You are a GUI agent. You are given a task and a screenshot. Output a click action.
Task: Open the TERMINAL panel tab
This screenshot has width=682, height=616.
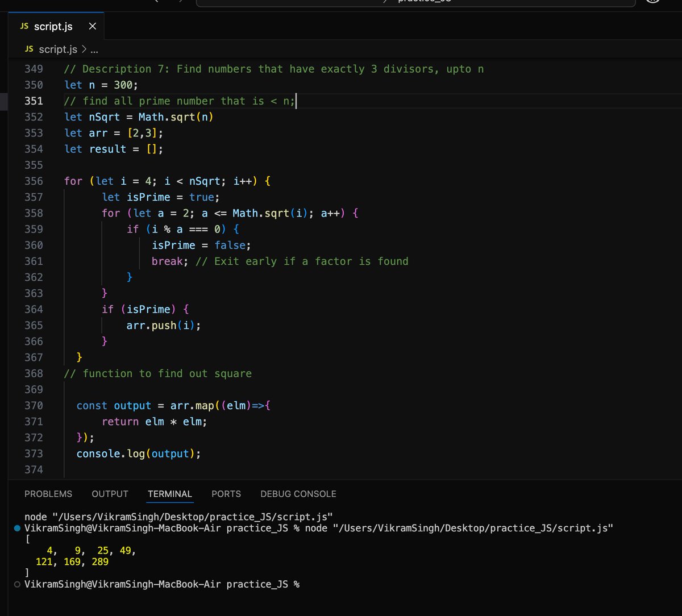point(170,494)
